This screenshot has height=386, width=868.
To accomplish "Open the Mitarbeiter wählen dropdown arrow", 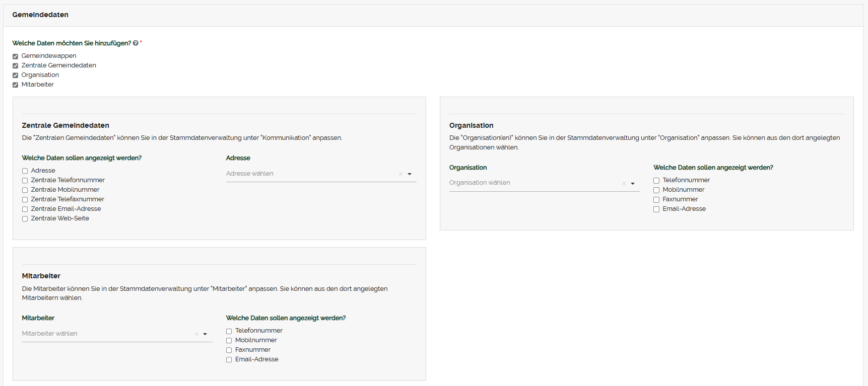I will [205, 334].
